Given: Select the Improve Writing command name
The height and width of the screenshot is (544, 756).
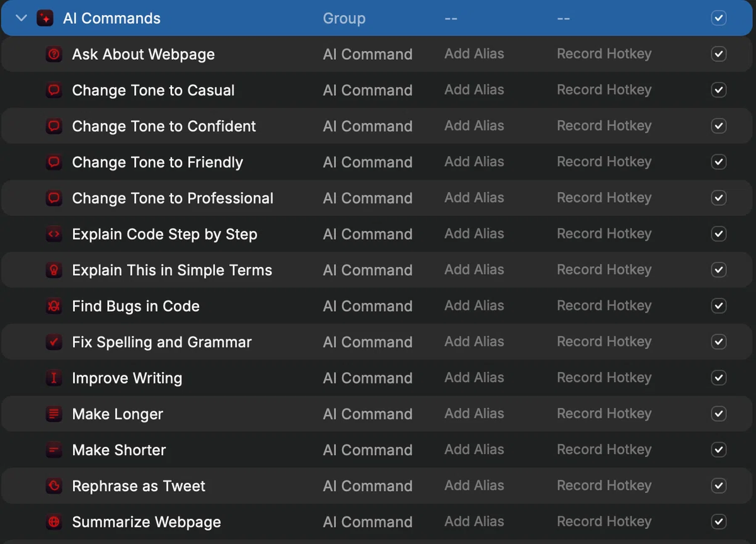Looking at the screenshot, I should [x=127, y=378].
